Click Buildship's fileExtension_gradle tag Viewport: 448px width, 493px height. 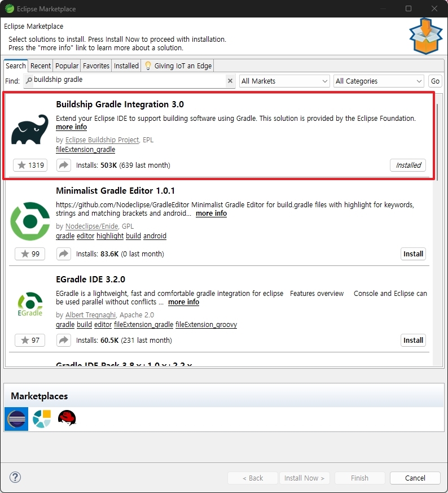85,150
